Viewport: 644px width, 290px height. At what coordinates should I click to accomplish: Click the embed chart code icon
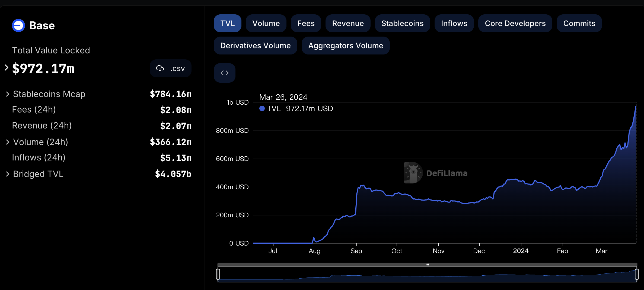224,73
